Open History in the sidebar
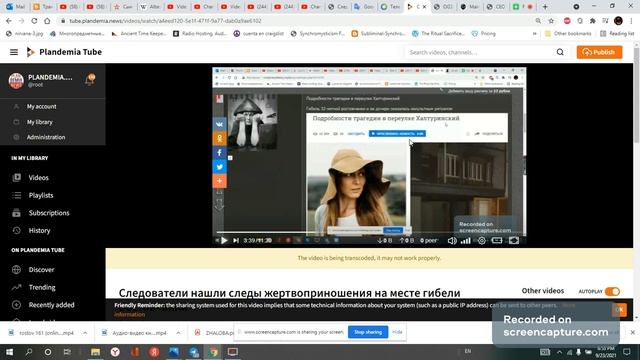This screenshot has height=360, width=640. pos(39,230)
